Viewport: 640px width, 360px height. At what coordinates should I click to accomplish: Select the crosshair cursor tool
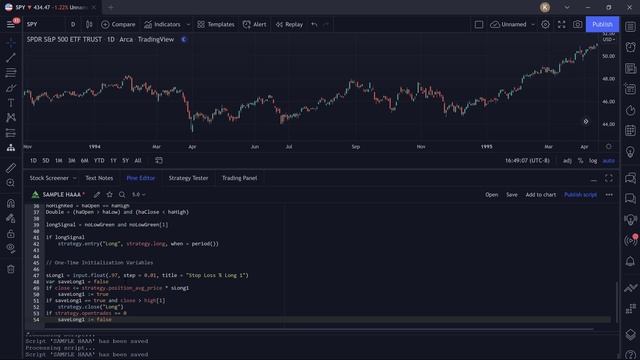[11, 42]
